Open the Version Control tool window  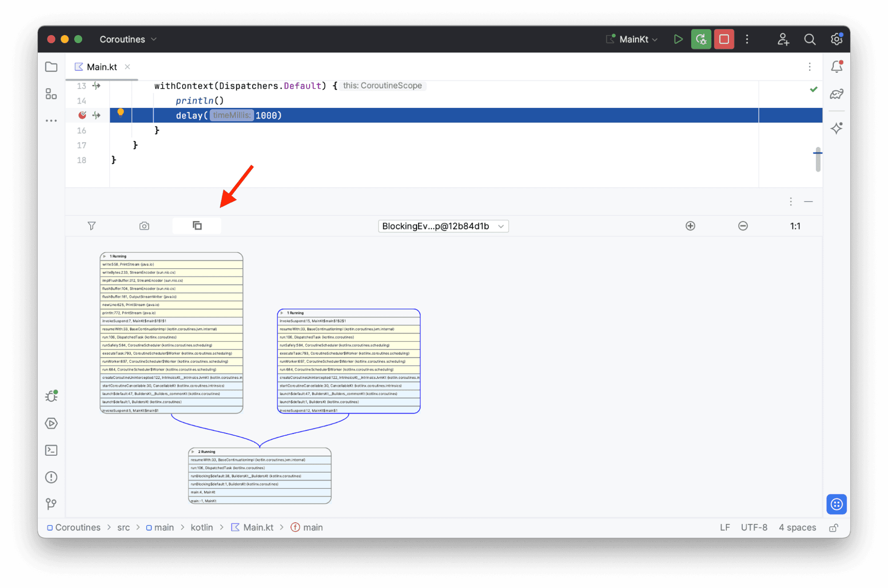click(x=51, y=504)
